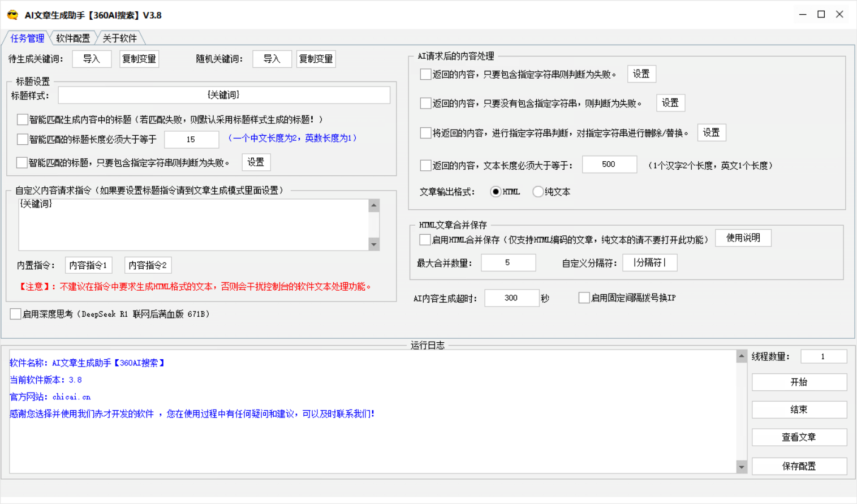Click the 感谢您选择 log line
The width and height of the screenshot is (857, 504).
pos(192,414)
